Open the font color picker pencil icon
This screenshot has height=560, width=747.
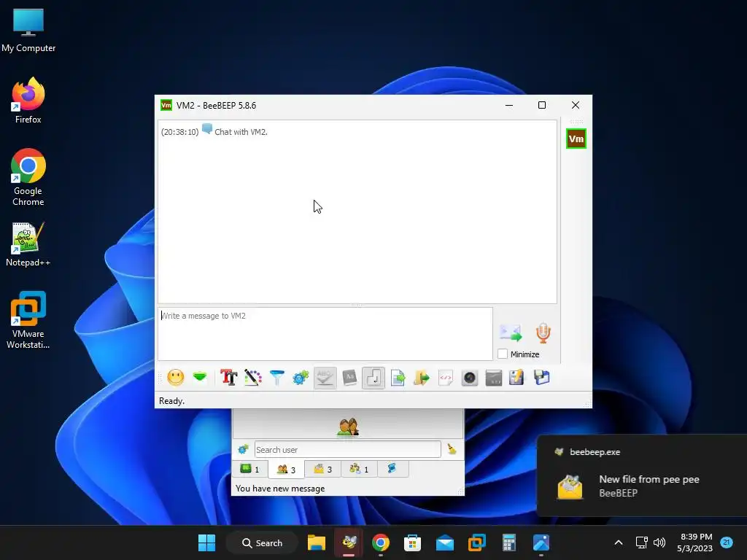coord(253,378)
